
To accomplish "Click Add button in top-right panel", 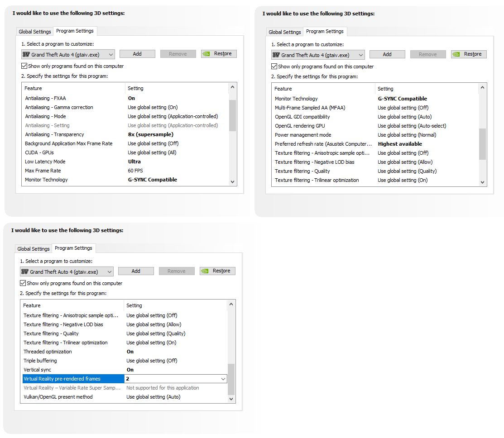I will pyautogui.click(x=387, y=54).
